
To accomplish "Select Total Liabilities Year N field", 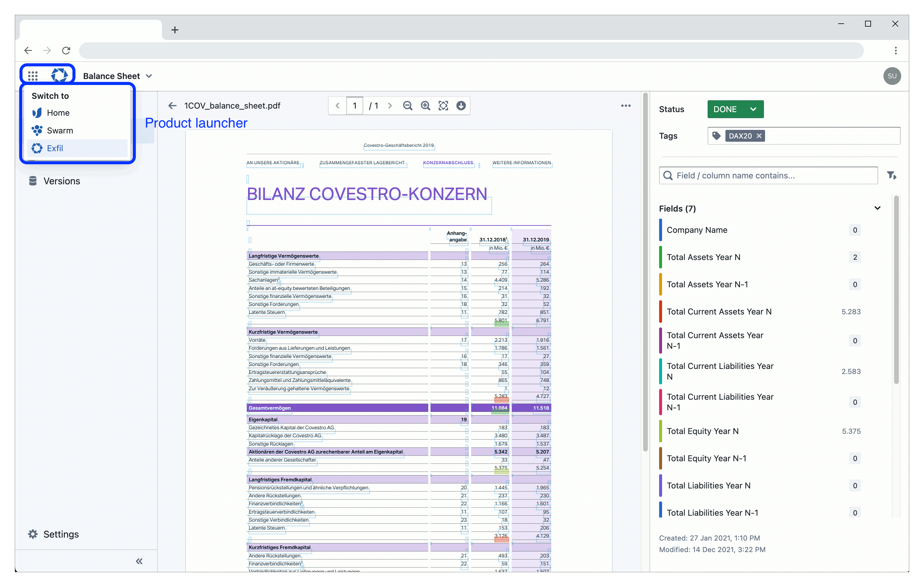I will [x=760, y=486].
